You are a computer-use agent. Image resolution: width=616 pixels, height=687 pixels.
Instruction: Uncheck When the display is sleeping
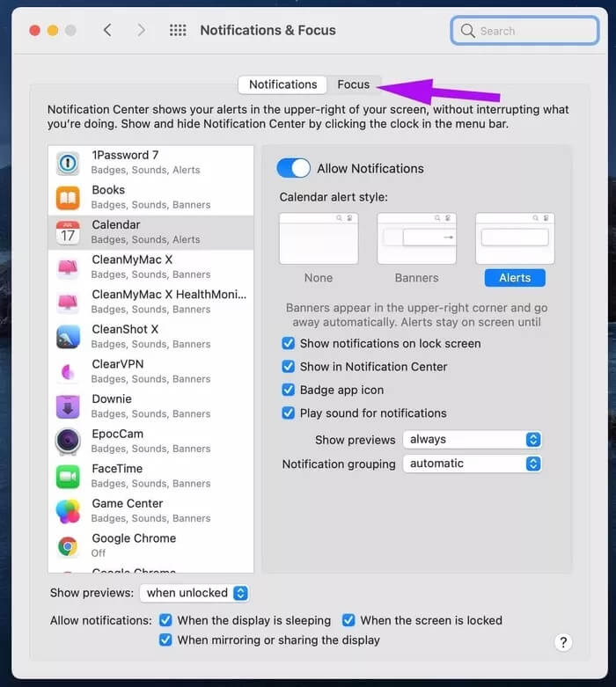(x=165, y=620)
